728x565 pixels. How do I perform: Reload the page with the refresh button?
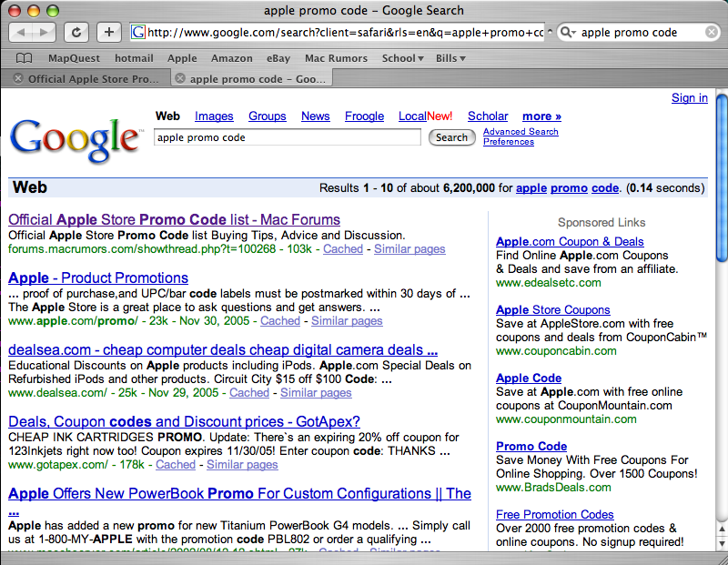point(76,32)
